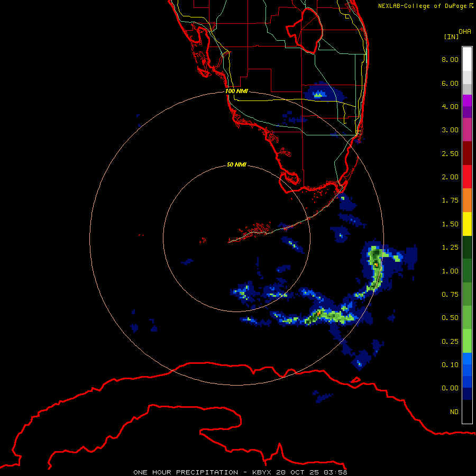476x476 pixels.
Task: Select the bright red legend swatch
Action: click(x=467, y=177)
